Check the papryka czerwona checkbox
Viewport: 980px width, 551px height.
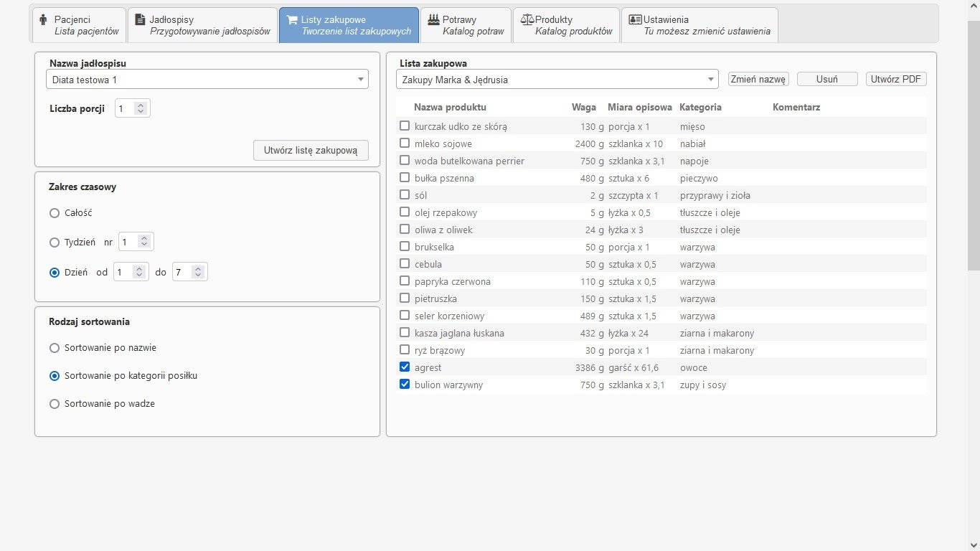point(405,281)
